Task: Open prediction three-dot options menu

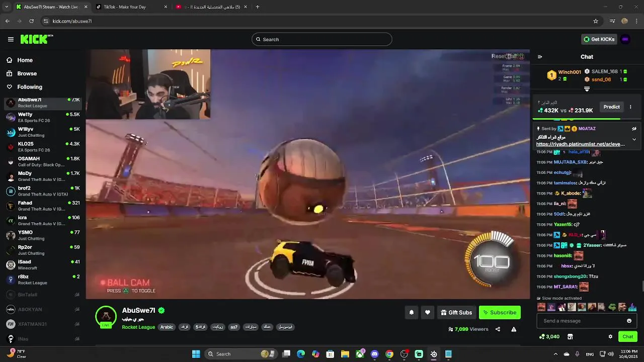Action: tap(630, 107)
